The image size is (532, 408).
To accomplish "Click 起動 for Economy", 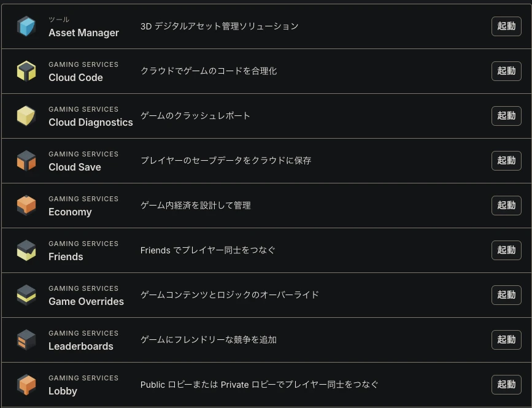I will point(506,205).
